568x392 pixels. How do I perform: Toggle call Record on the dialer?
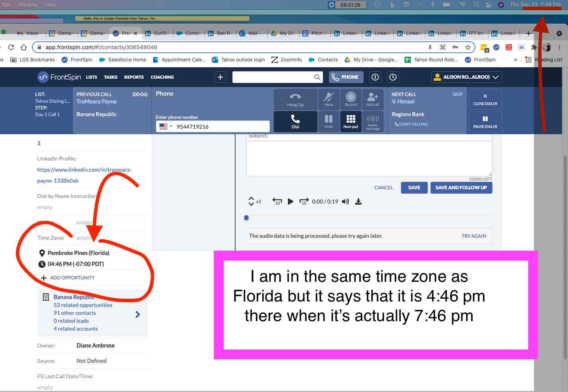coord(351,99)
